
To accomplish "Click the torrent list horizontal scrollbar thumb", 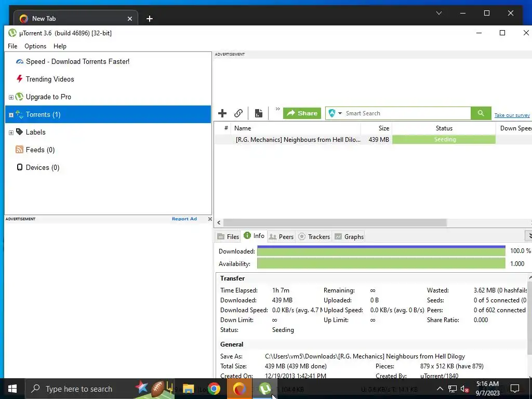I will click(x=335, y=222).
